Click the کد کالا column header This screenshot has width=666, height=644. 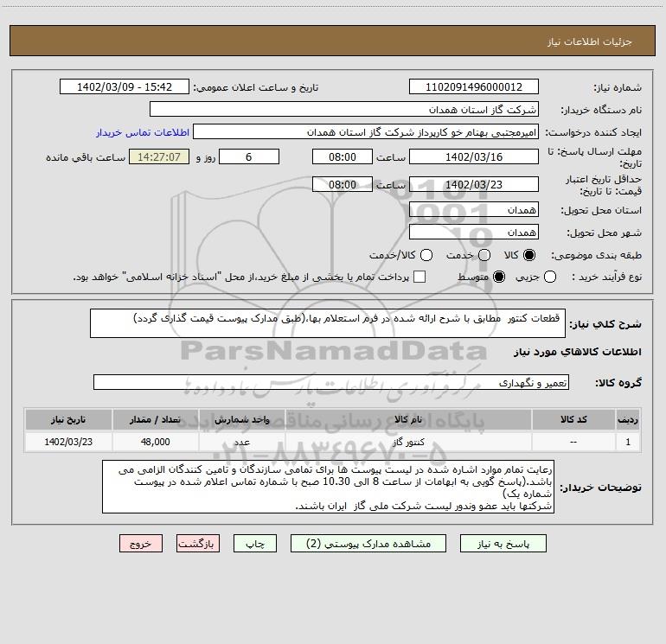click(x=573, y=419)
